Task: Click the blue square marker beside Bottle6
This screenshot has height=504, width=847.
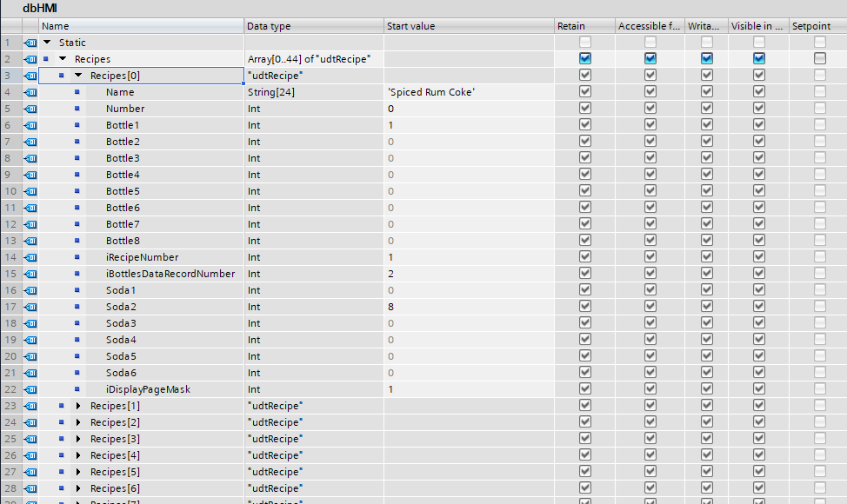Action: click(77, 208)
